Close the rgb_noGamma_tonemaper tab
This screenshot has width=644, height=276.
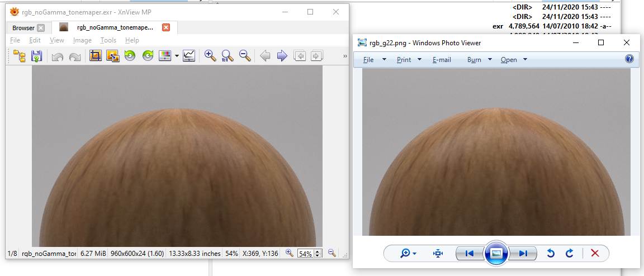click(166, 27)
